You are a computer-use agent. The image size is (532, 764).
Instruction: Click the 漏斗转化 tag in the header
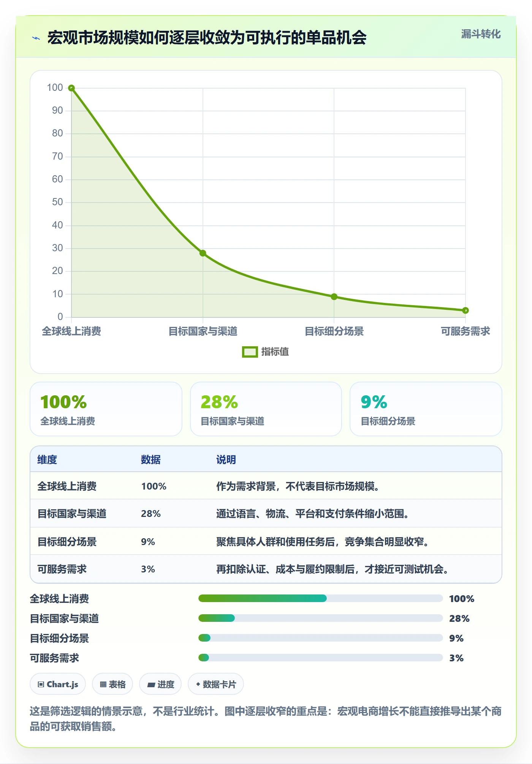[x=481, y=34]
